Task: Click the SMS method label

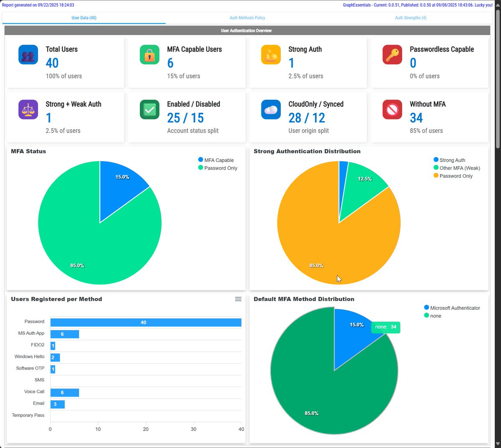Action: [39, 380]
